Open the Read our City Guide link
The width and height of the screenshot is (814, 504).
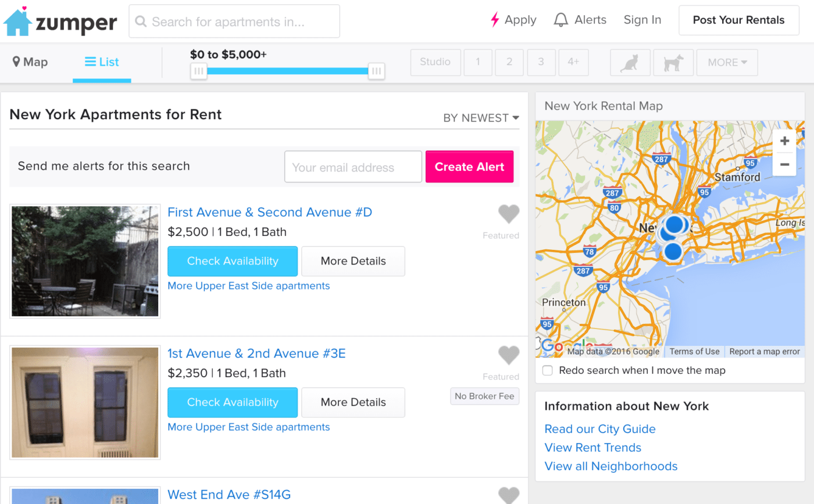[600, 429]
